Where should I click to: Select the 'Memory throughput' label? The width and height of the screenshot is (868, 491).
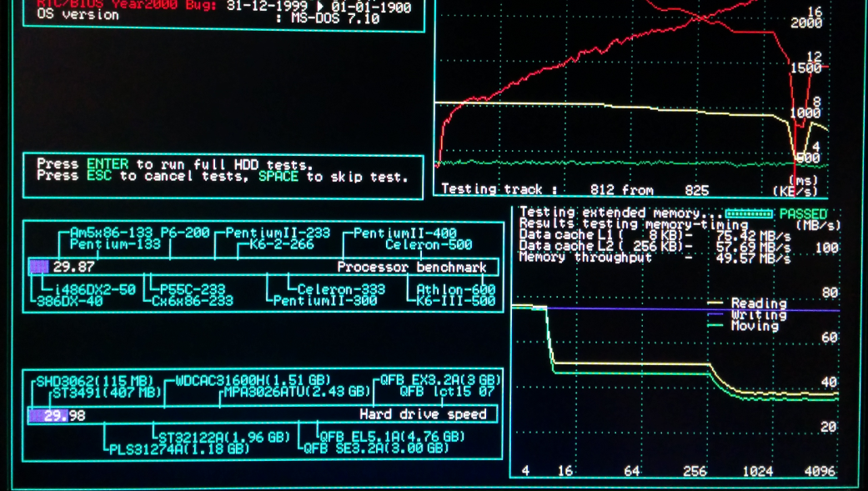tap(585, 258)
